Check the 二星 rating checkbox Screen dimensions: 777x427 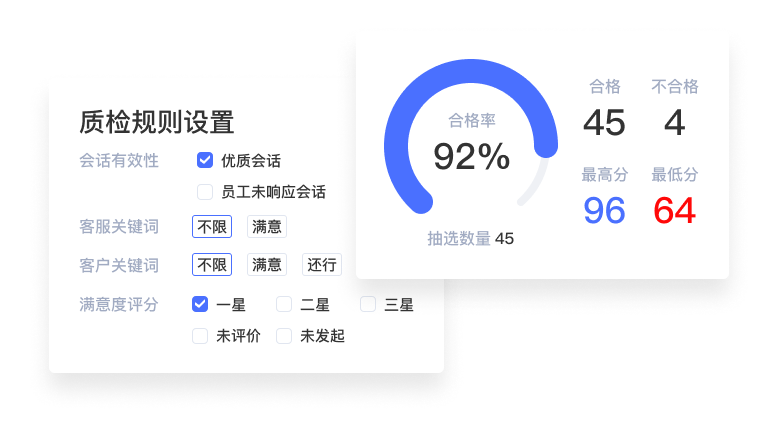point(284,304)
